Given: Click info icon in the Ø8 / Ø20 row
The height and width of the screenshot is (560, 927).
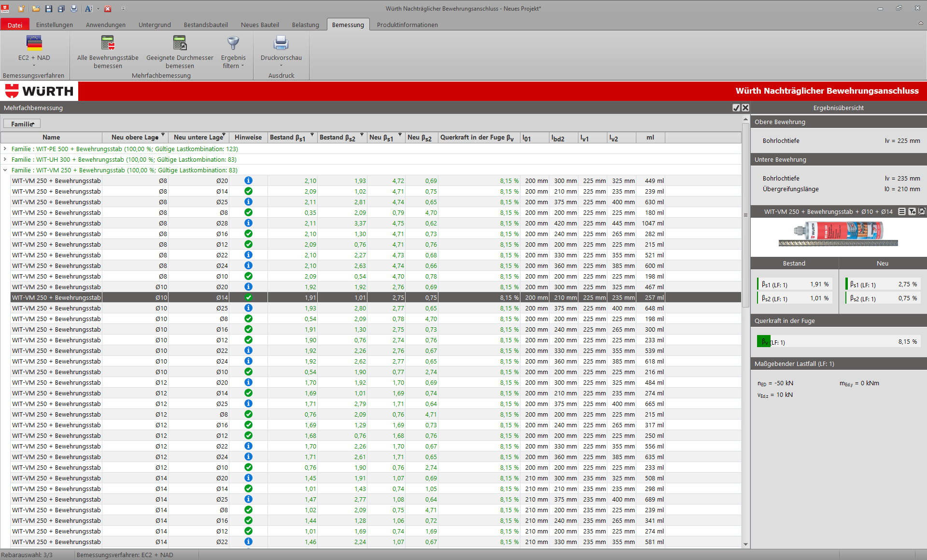Looking at the screenshot, I should [248, 181].
